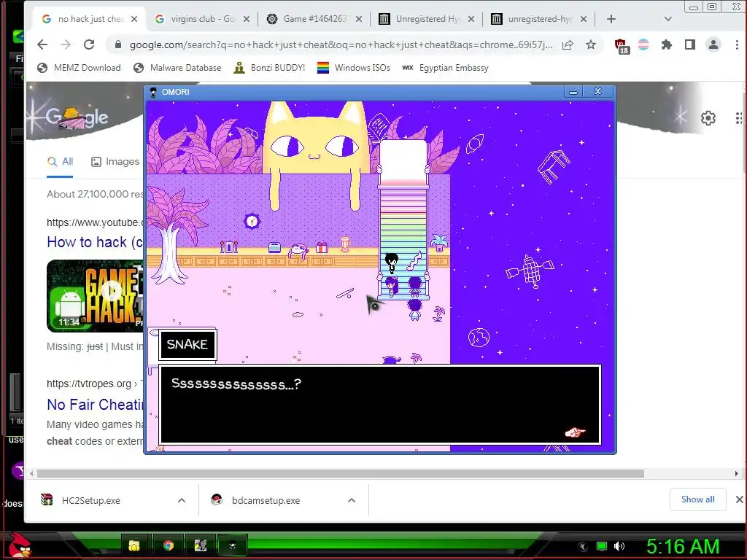Dismiss the downloads bar
The height and width of the screenshot is (560, 747).
pos(739,499)
